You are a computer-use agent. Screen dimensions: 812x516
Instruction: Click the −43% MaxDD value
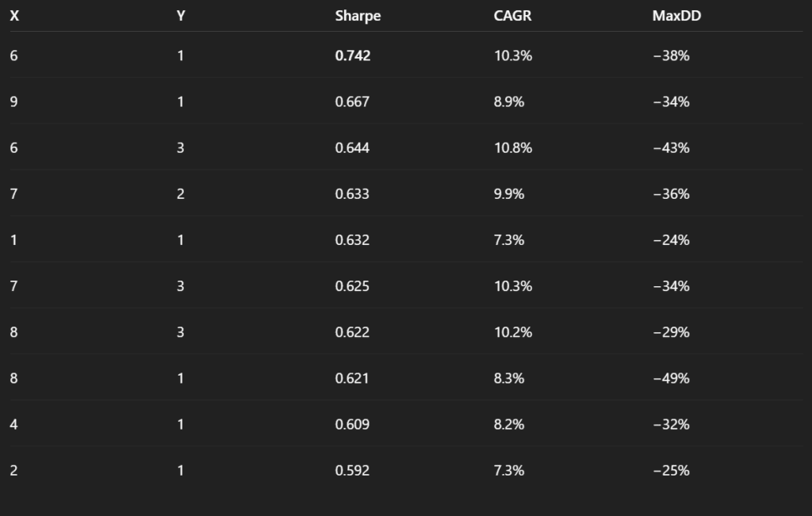click(x=671, y=148)
